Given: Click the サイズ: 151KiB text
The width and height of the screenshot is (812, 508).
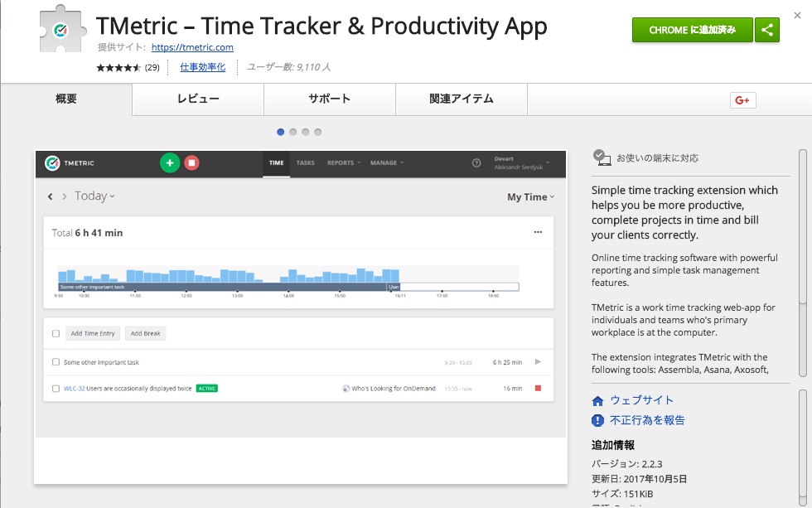Looking at the screenshot, I should (x=622, y=494).
